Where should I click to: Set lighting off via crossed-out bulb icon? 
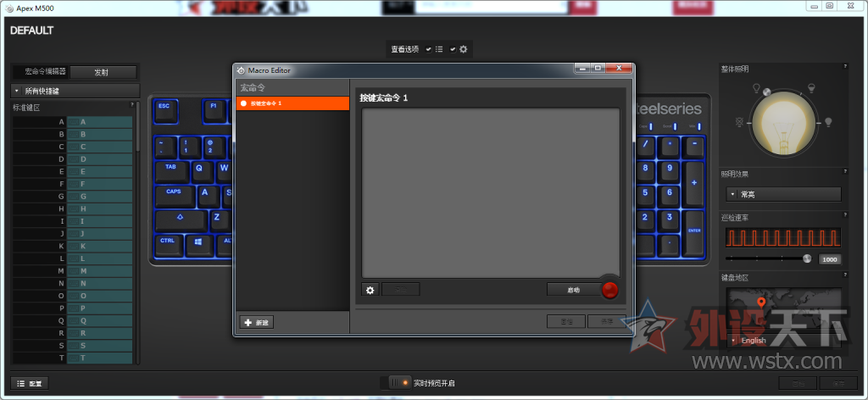coord(739,122)
